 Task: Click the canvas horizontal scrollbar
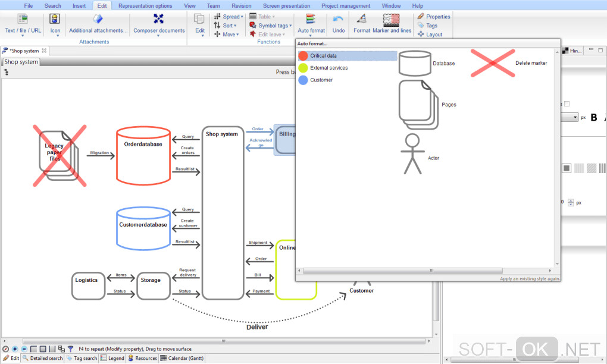(x=223, y=341)
